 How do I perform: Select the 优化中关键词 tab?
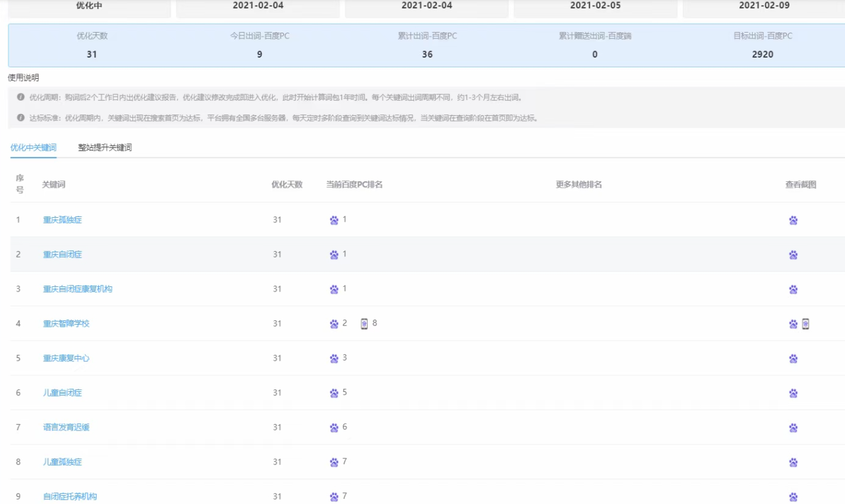coord(33,148)
